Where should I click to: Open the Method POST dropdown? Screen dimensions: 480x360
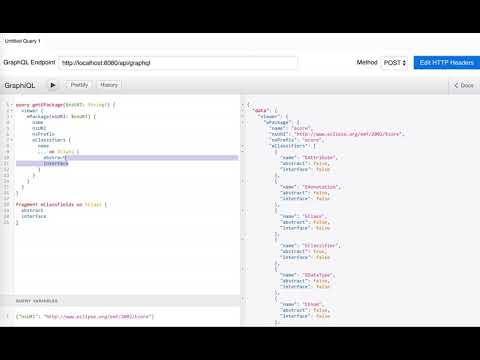(394, 63)
